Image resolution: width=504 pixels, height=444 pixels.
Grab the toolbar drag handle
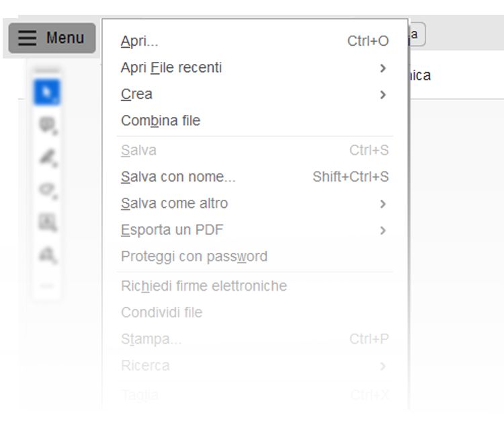click(x=46, y=70)
